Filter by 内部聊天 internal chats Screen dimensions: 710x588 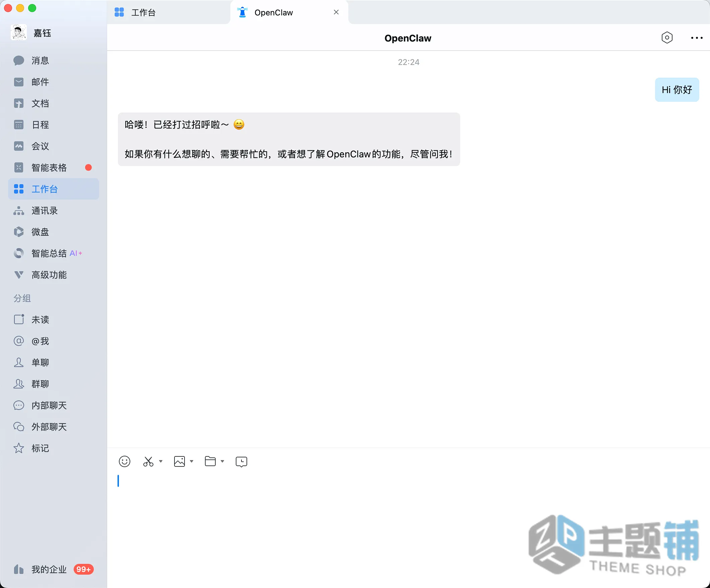[54, 406]
